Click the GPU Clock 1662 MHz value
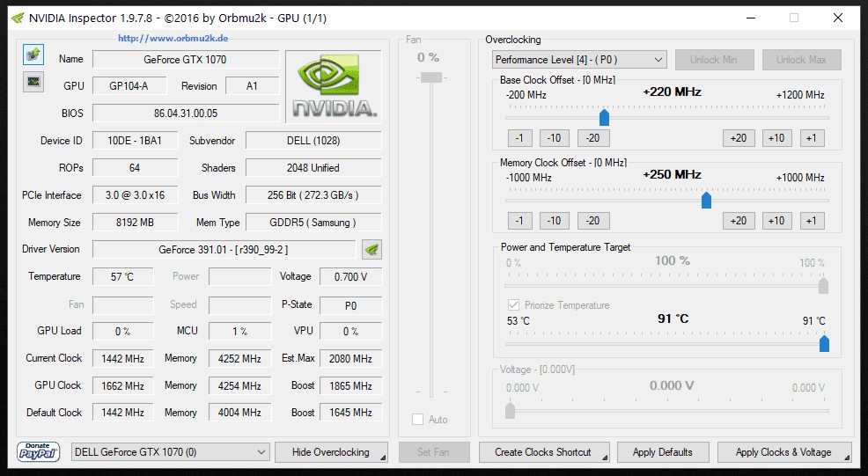This screenshot has height=476, width=868. point(122,385)
